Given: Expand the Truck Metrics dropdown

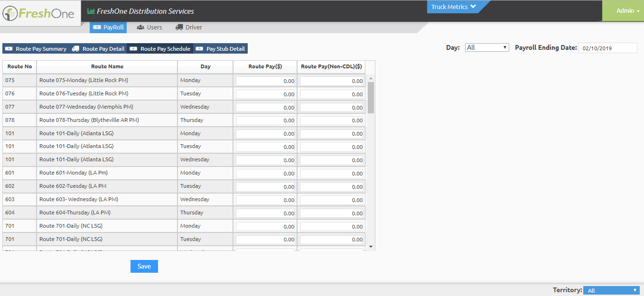Looking at the screenshot, I should [454, 7].
